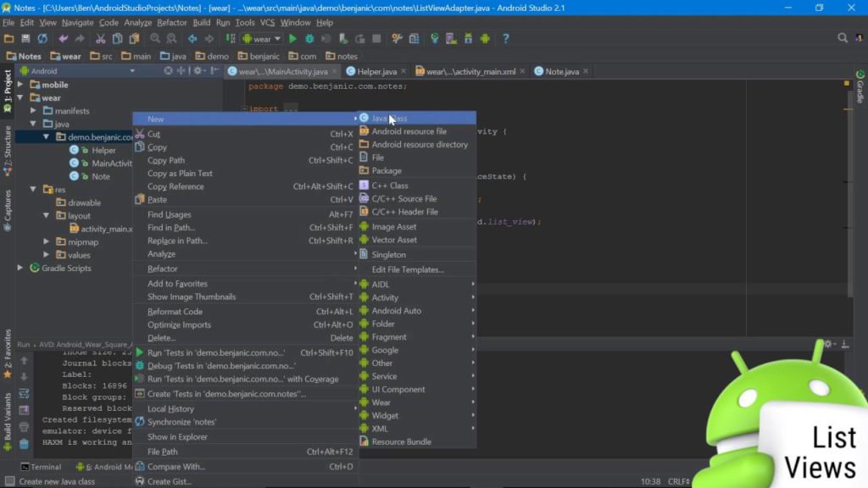Click Synchronize 'notes' context entry

point(246,422)
